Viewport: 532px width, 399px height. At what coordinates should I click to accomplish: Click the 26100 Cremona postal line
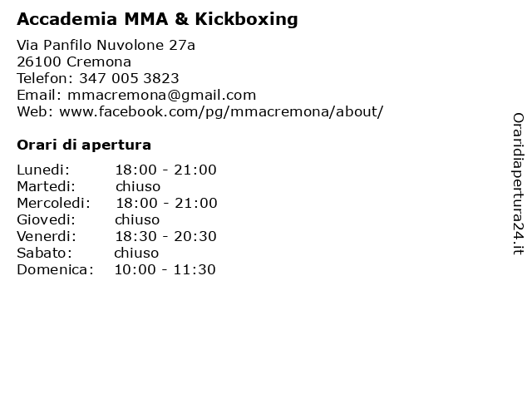74,62
